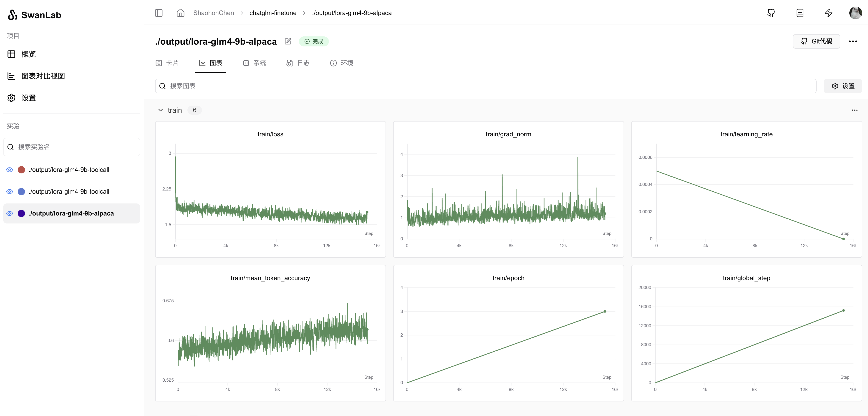Open the documentation icon in header

[x=800, y=13]
